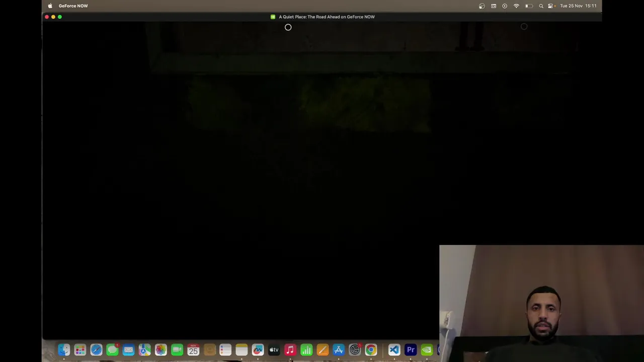Open System Settings in dock
Viewport: 644px width, 362px height.
click(355, 350)
